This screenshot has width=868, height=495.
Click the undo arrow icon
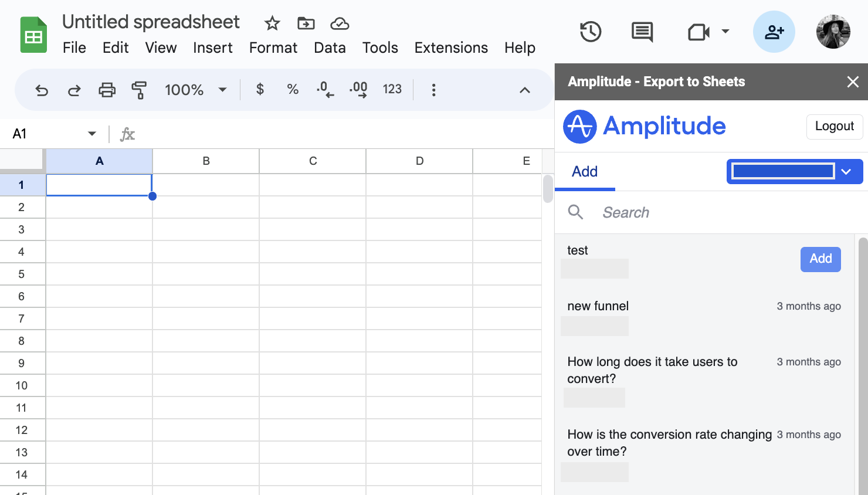point(42,90)
